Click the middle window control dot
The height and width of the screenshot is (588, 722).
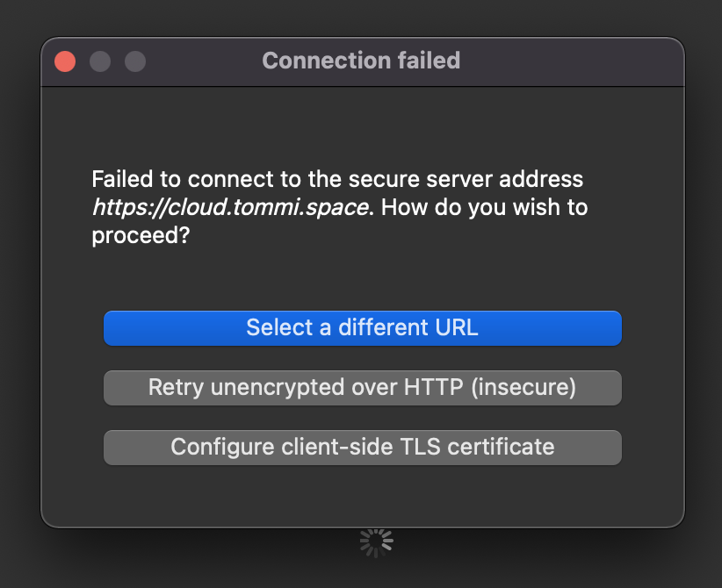pos(99,61)
